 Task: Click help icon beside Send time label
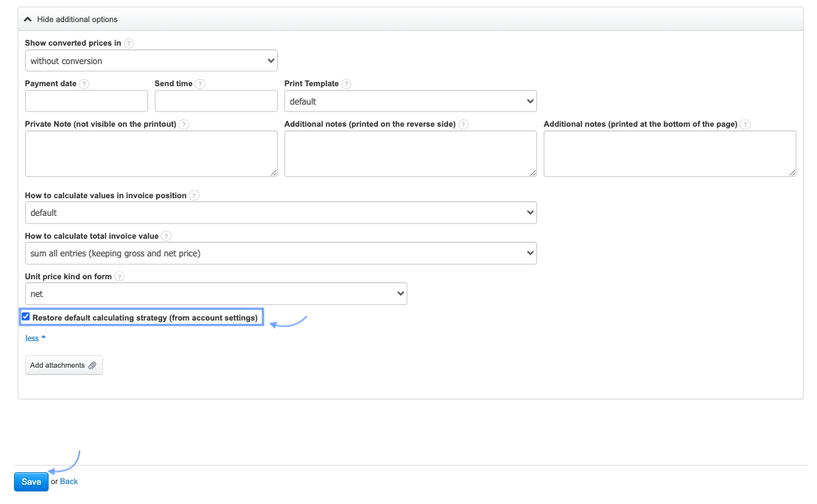point(200,84)
